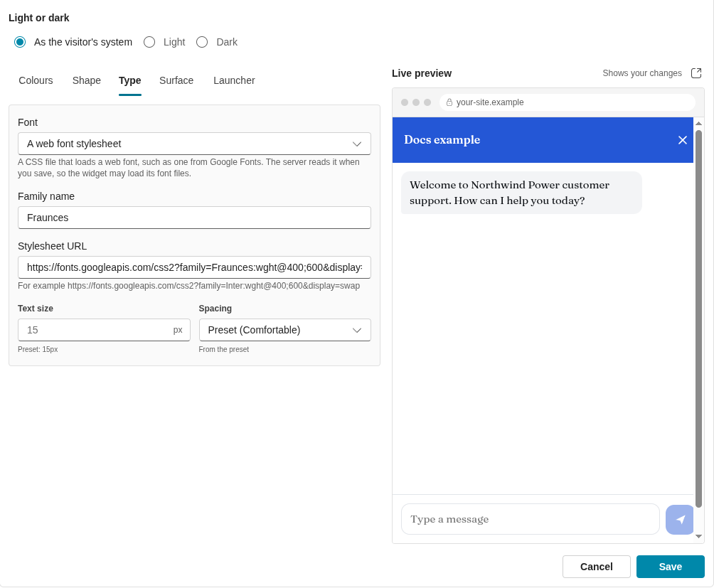Click the 'Light or dark' heading

click(38, 18)
